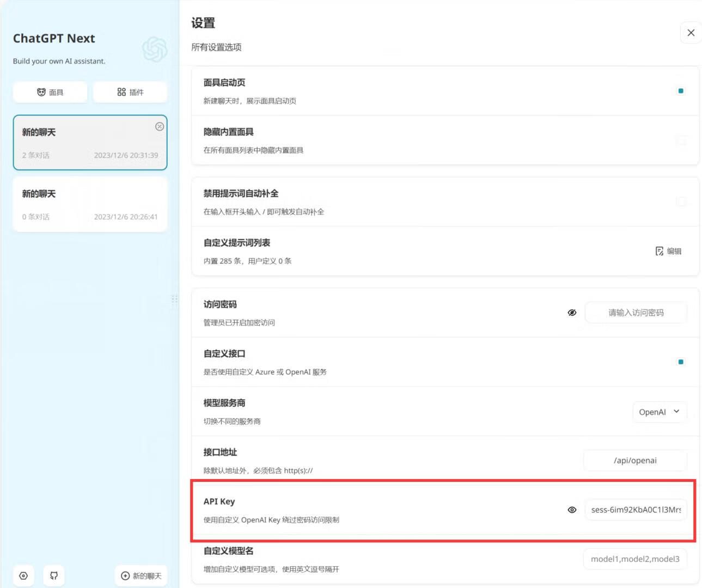Open the 面具 (masks) page

[50, 92]
